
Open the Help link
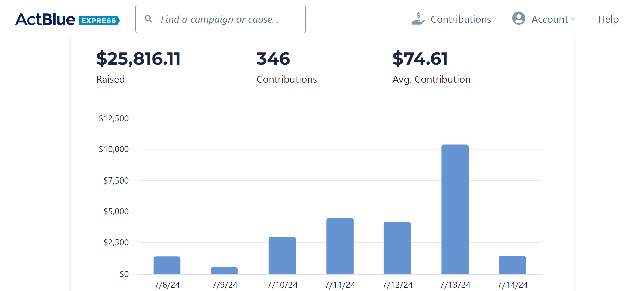coord(608,19)
